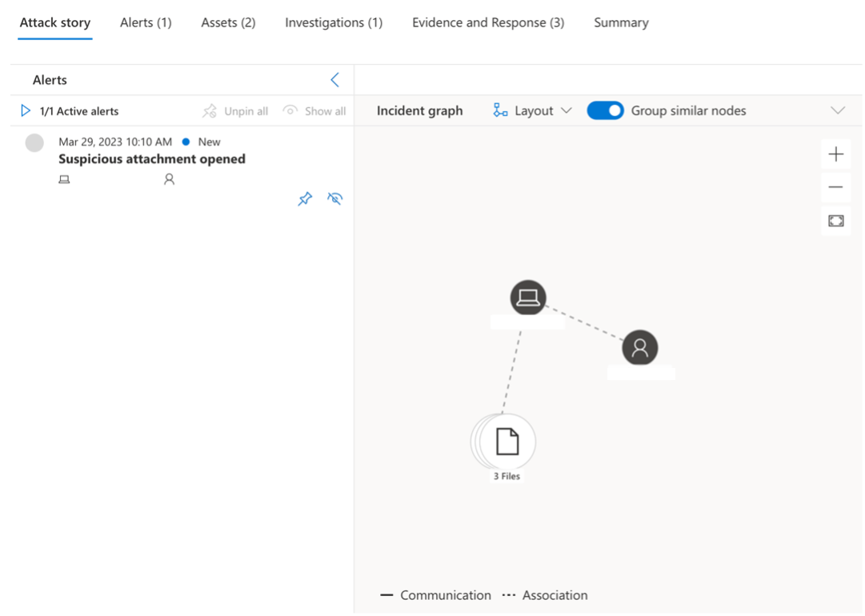Click the Association legend entry
This screenshot has width=865, height=616.
(544, 595)
